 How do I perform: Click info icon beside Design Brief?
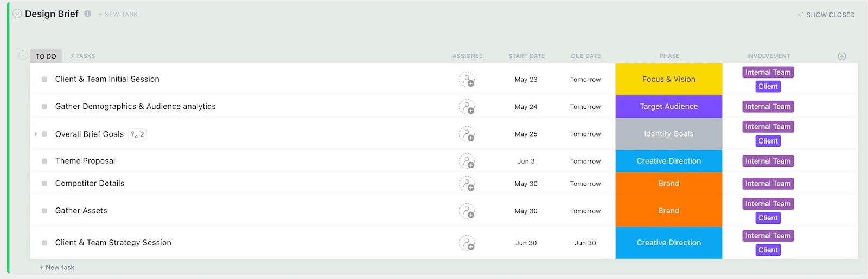[x=87, y=14]
